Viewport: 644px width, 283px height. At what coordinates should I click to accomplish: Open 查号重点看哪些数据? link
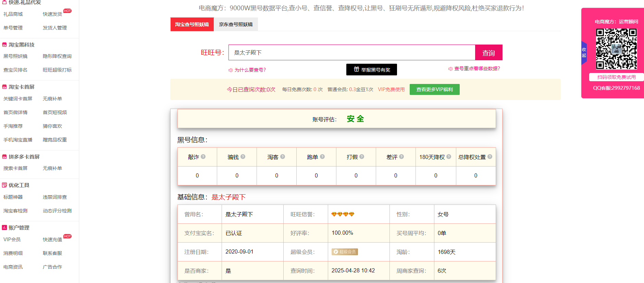pos(474,69)
